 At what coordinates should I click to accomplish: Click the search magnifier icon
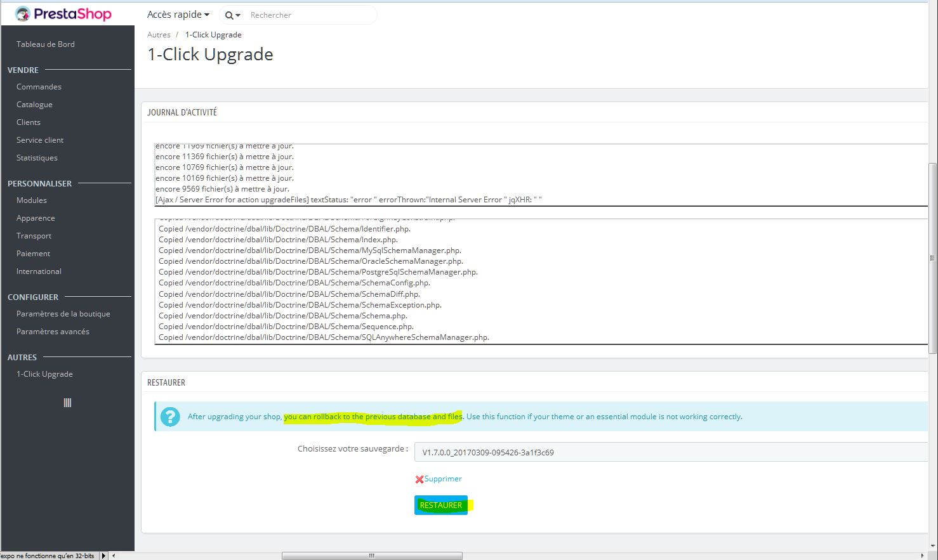coord(229,15)
